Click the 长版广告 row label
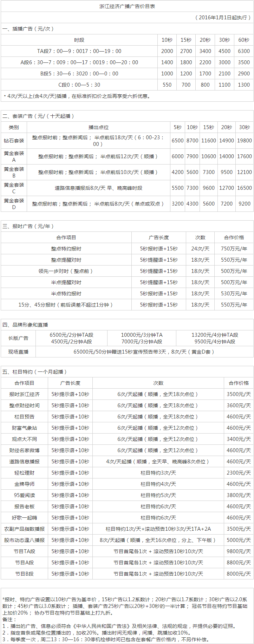254x644 pixels. tap(18, 338)
